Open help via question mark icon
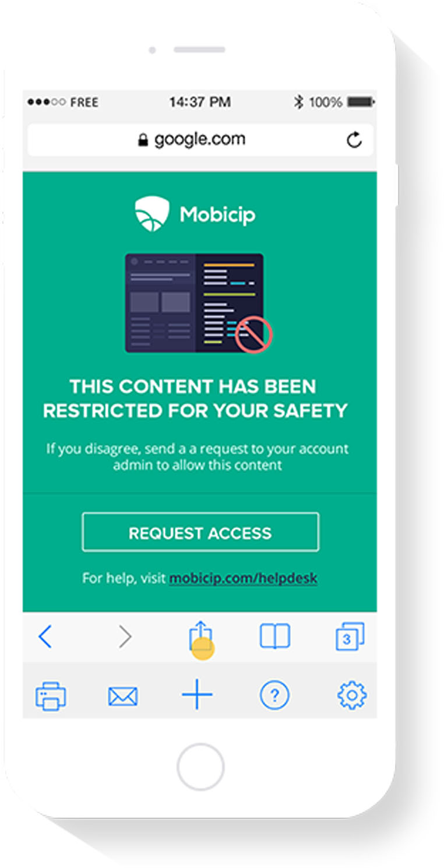Viewport: 444px width, 868px height. [274, 696]
